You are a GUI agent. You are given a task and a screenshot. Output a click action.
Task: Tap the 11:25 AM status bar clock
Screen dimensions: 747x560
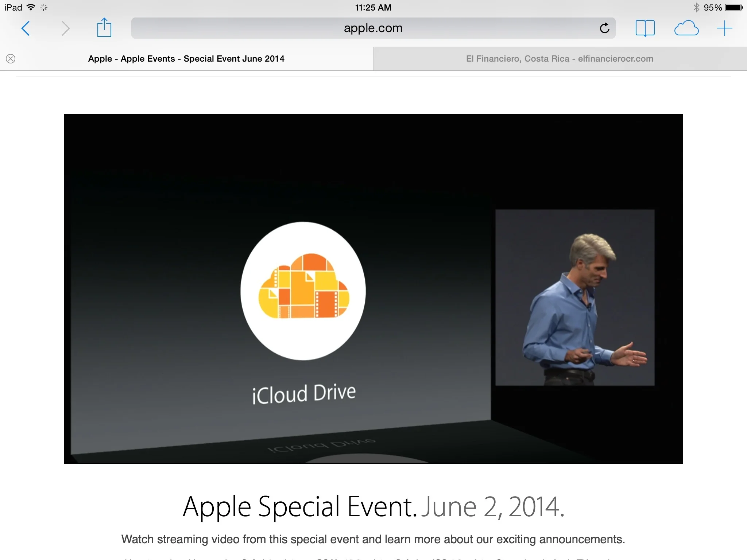coord(373,8)
